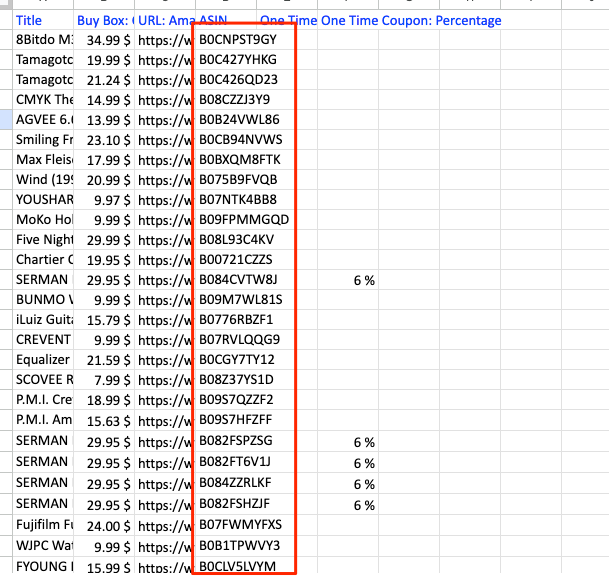The height and width of the screenshot is (576, 609).
Task: Click title cell 'Five Night'
Action: [43, 240]
